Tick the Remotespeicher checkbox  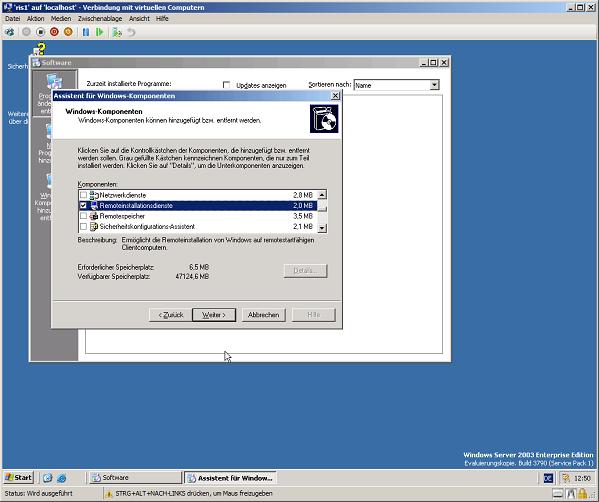[83, 216]
